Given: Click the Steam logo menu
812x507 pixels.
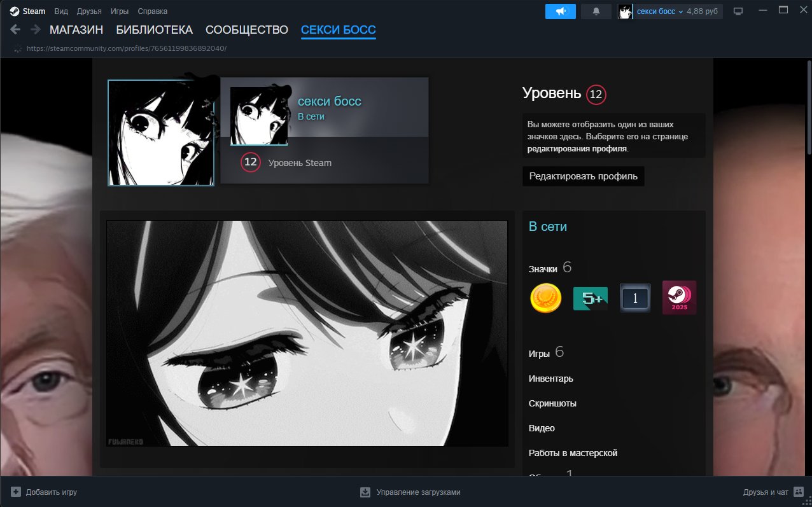Looking at the screenshot, I should click(x=27, y=11).
